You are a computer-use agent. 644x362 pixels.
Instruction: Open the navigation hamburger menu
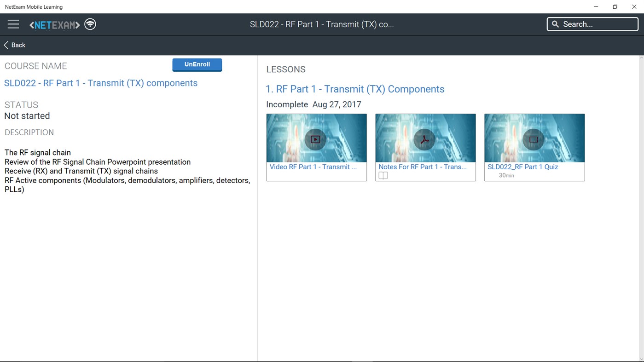[13, 24]
